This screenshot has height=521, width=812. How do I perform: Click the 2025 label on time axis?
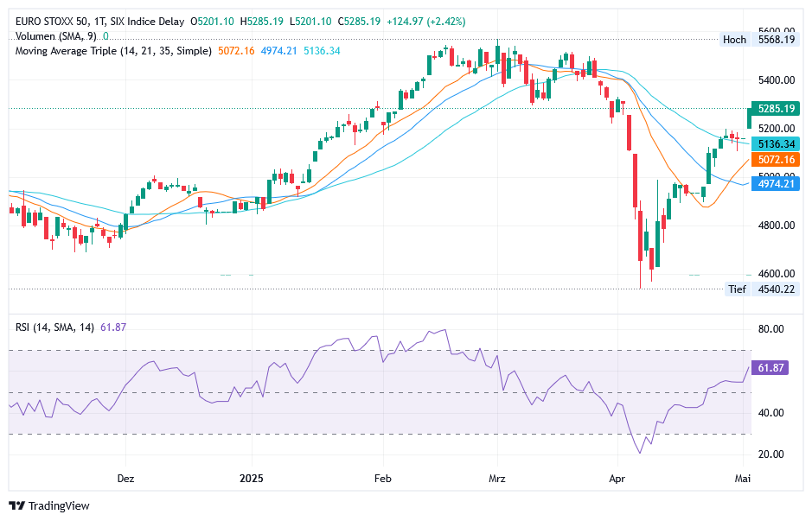coord(252,478)
